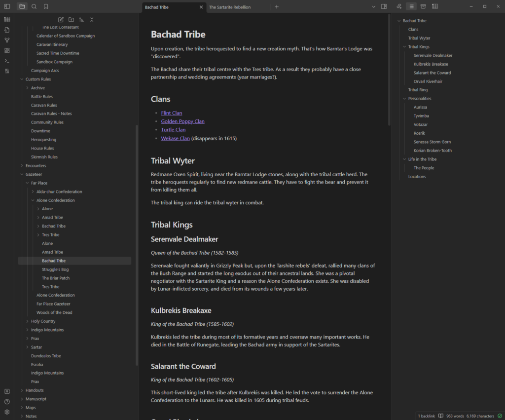Expand the Sartar folder
This screenshot has width=505, height=420.
tap(28, 347)
